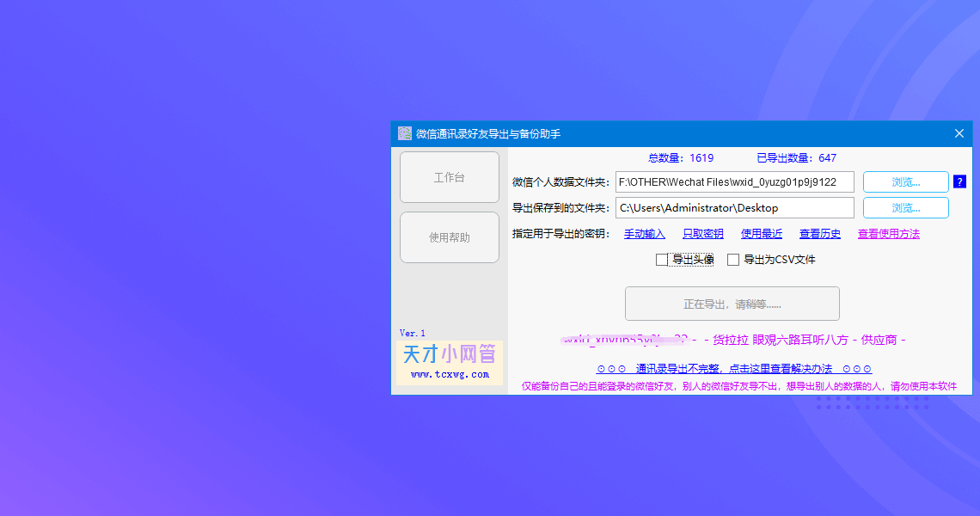Open the 查看使用方法 link
Viewport: 980px width, 516px height.
pyautogui.click(x=888, y=233)
